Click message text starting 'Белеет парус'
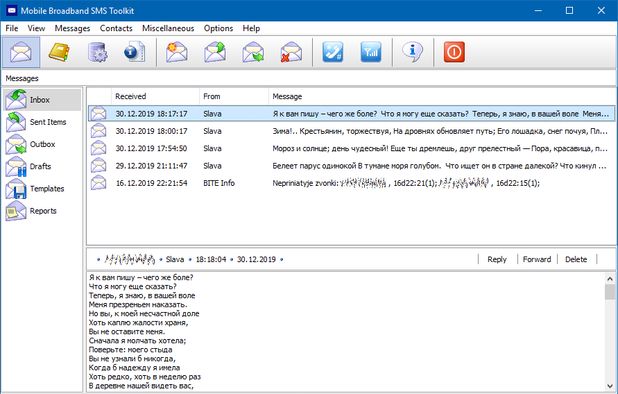This screenshot has width=618, height=394. (439, 166)
